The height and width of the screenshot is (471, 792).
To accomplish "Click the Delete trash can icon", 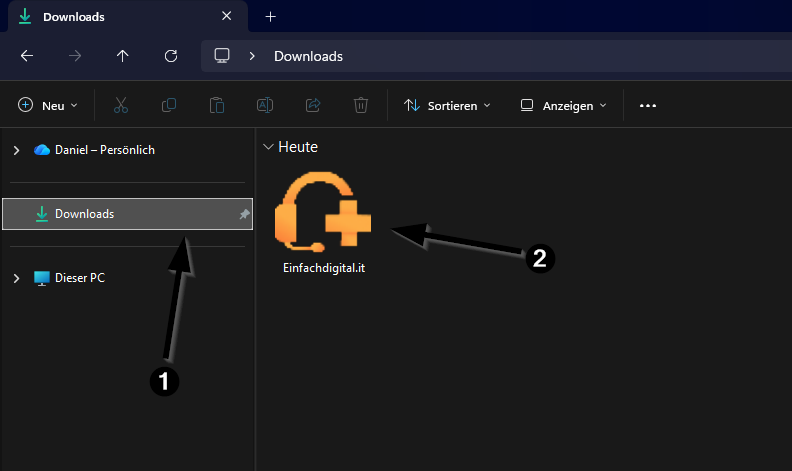I will pyautogui.click(x=361, y=105).
